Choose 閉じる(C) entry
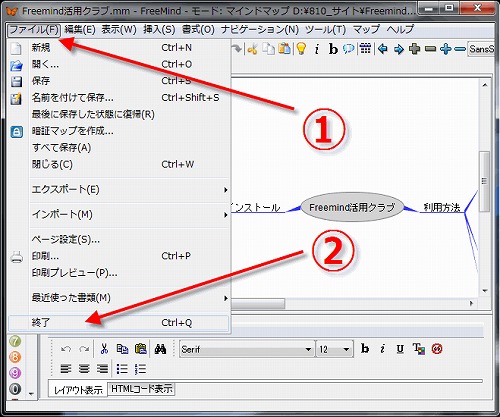500x417 pixels. point(119,164)
